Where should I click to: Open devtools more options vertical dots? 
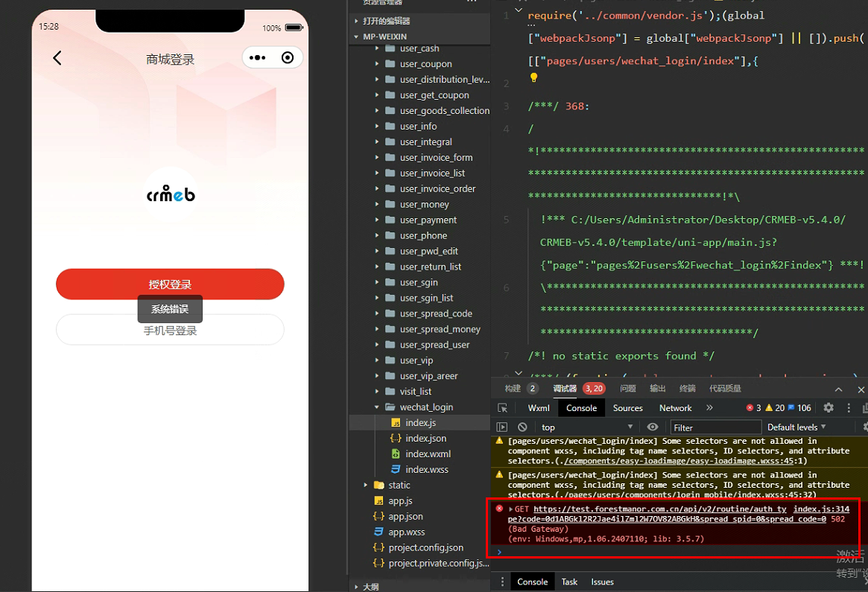point(849,408)
